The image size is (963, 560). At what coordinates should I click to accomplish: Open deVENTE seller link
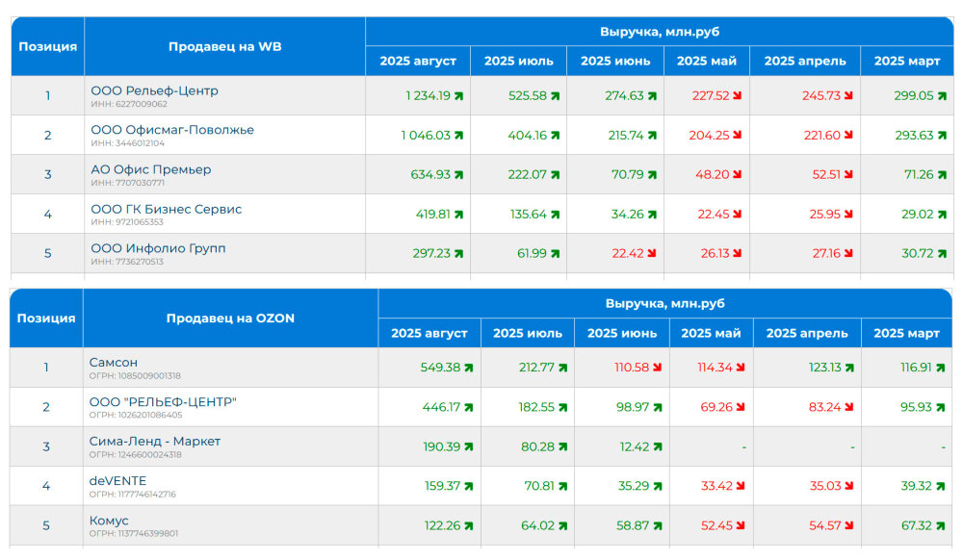117,481
